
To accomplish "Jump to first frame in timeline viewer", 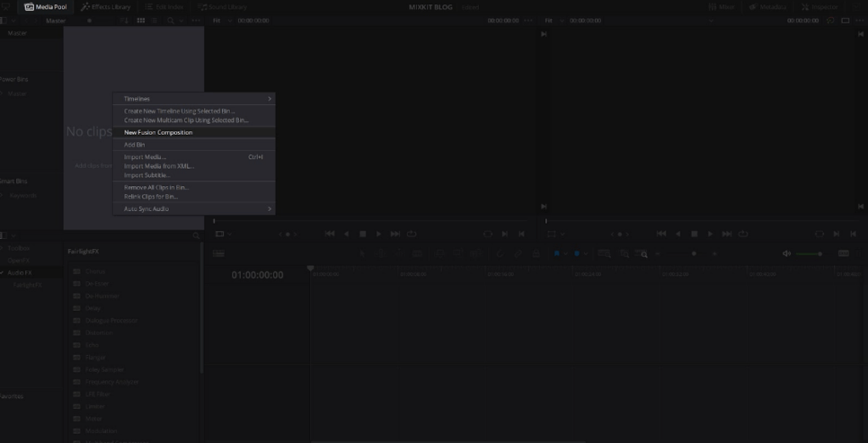I will 660,234.
